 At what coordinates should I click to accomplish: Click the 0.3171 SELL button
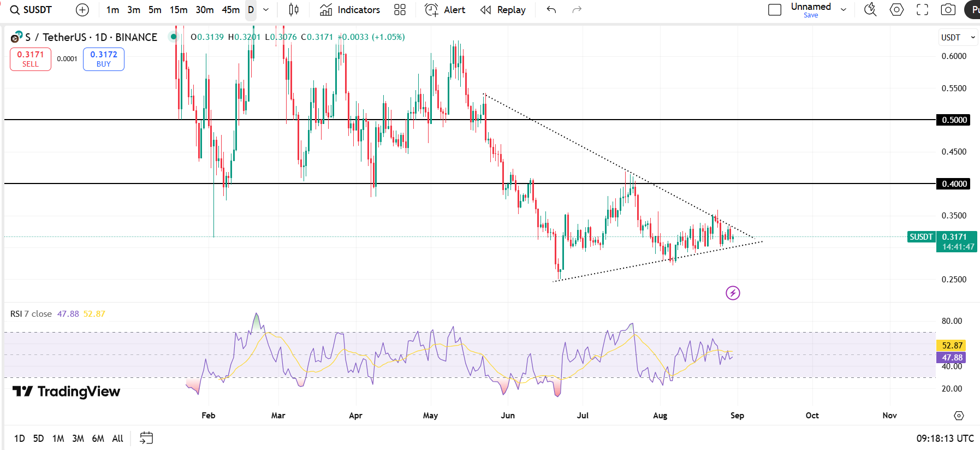point(31,59)
